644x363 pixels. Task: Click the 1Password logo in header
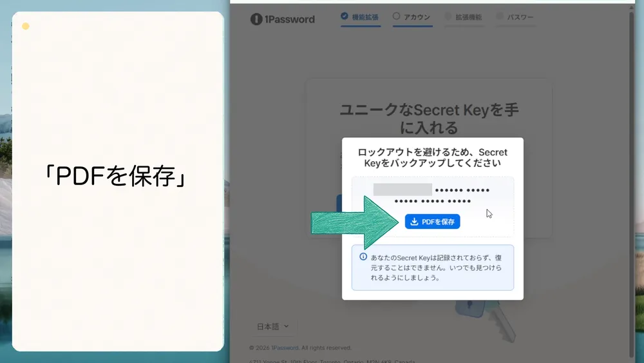point(283,19)
